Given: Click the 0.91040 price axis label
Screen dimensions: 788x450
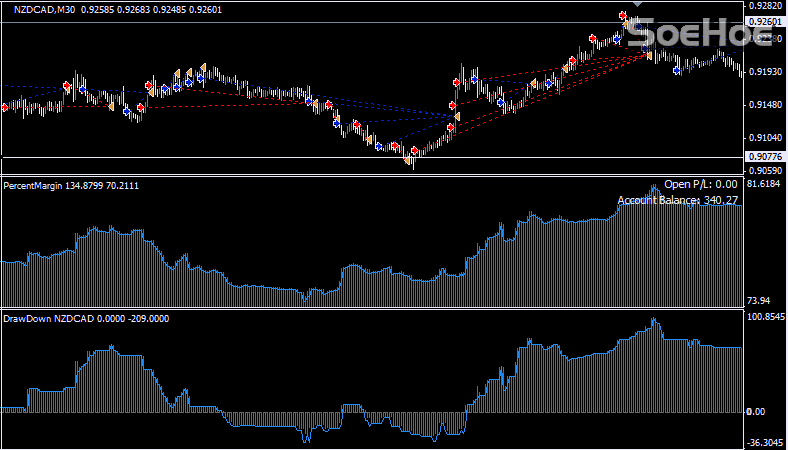Looking at the screenshot, I should [765, 138].
